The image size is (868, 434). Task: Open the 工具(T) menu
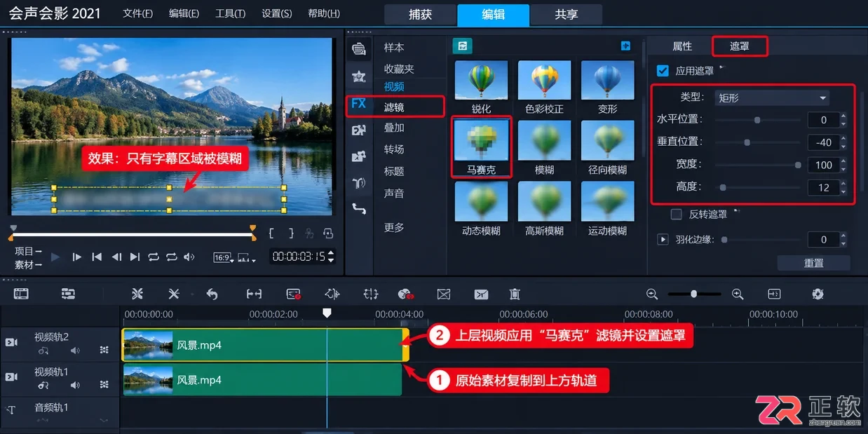pyautogui.click(x=231, y=13)
